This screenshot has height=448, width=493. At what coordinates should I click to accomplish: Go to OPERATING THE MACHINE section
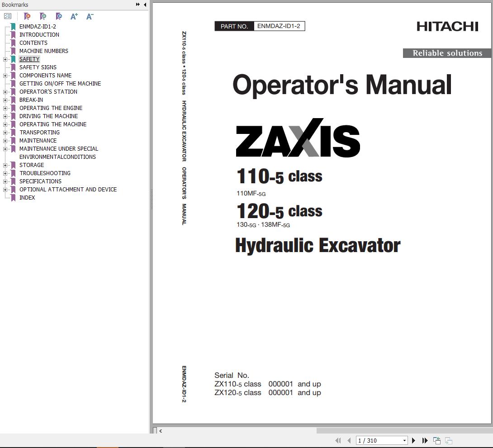[x=53, y=124]
